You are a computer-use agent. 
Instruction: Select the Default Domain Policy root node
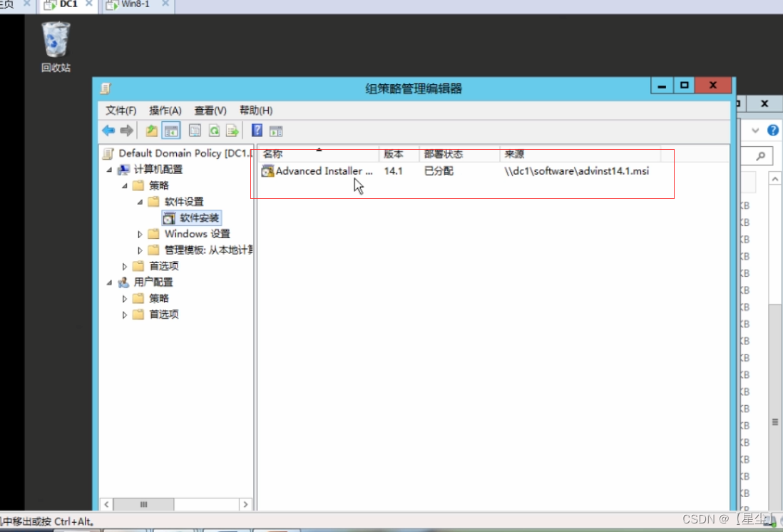(x=185, y=153)
